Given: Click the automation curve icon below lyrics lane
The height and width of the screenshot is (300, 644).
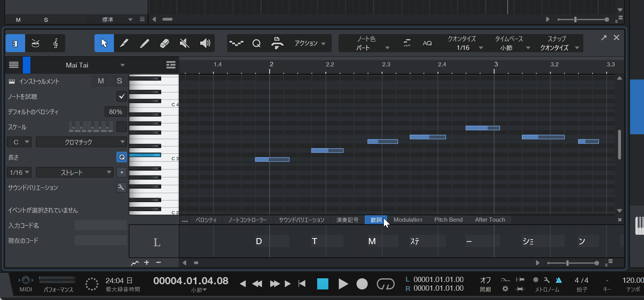Looking at the screenshot, I should tap(135, 263).
